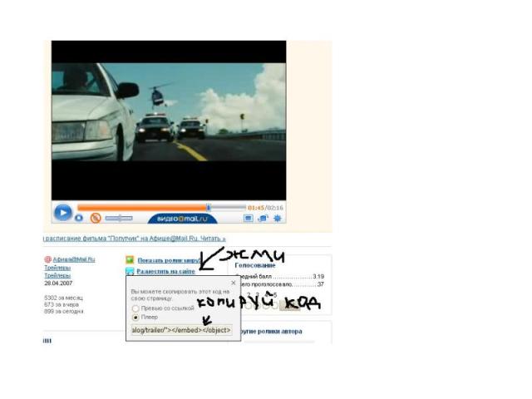Click the blue play button

[x=63, y=213]
